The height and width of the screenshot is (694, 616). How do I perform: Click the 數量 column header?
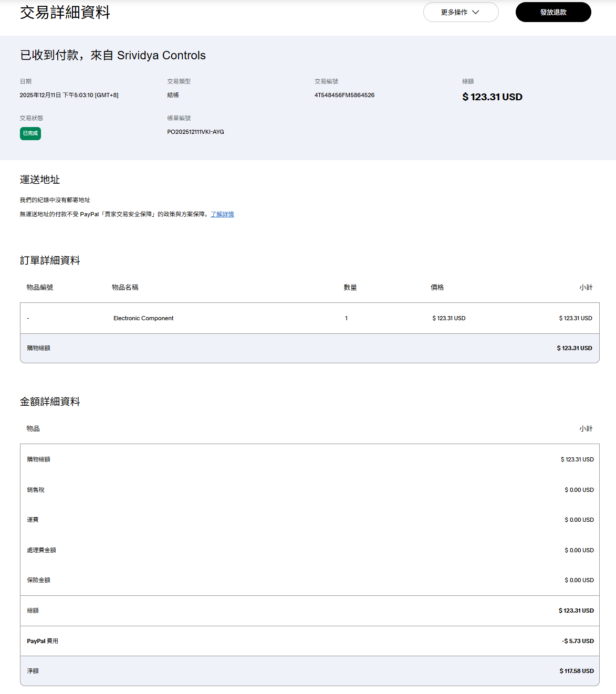tap(350, 287)
